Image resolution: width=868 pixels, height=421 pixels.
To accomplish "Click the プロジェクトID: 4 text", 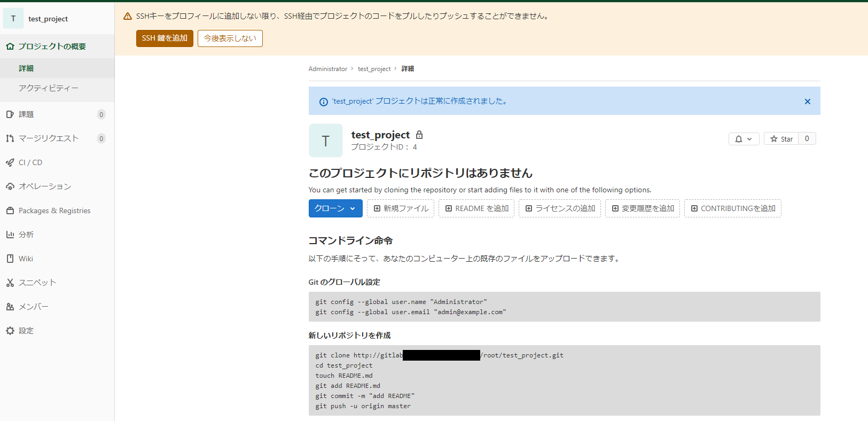I will (384, 147).
